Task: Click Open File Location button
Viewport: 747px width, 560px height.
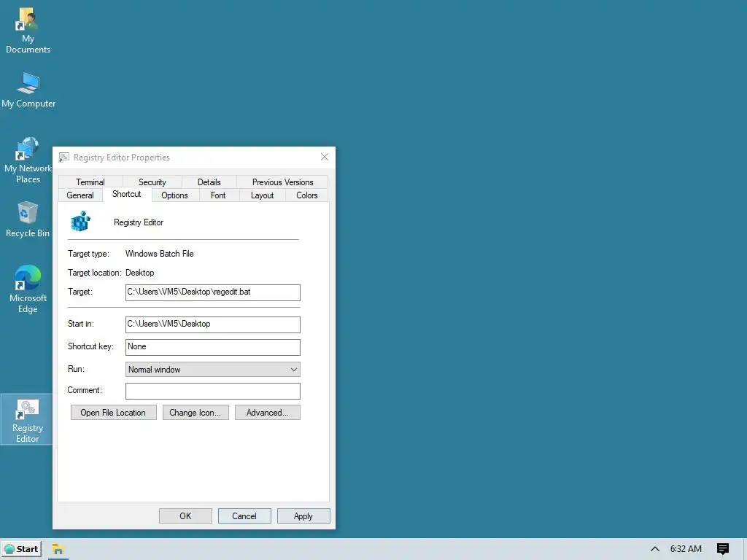Action: (113, 413)
